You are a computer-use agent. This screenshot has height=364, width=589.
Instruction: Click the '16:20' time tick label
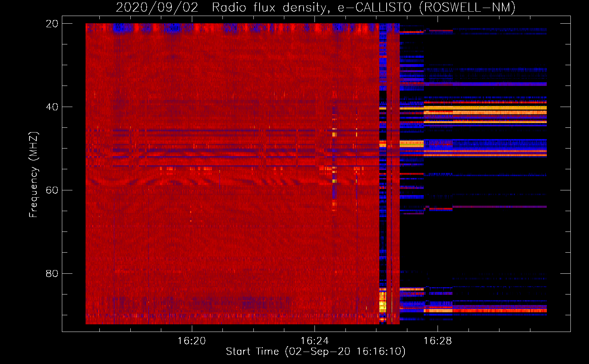coord(191,341)
